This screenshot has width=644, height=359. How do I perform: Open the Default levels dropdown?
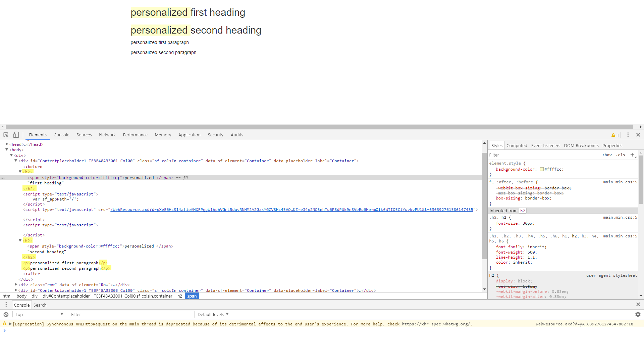coord(213,314)
